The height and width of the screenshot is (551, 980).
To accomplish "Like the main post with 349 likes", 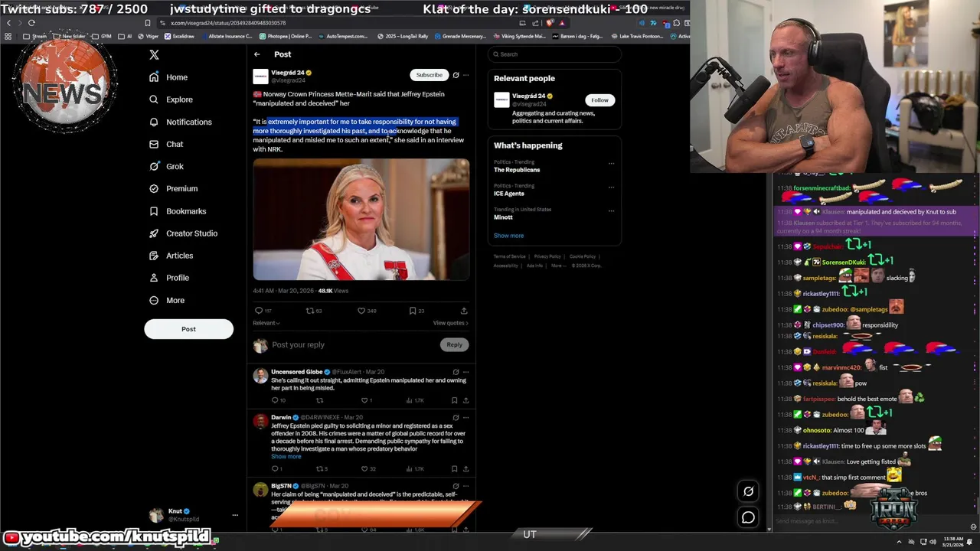I will [x=361, y=311].
